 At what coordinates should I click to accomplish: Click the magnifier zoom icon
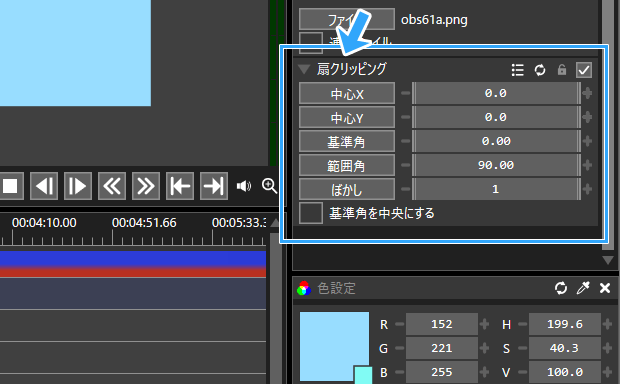tap(269, 185)
